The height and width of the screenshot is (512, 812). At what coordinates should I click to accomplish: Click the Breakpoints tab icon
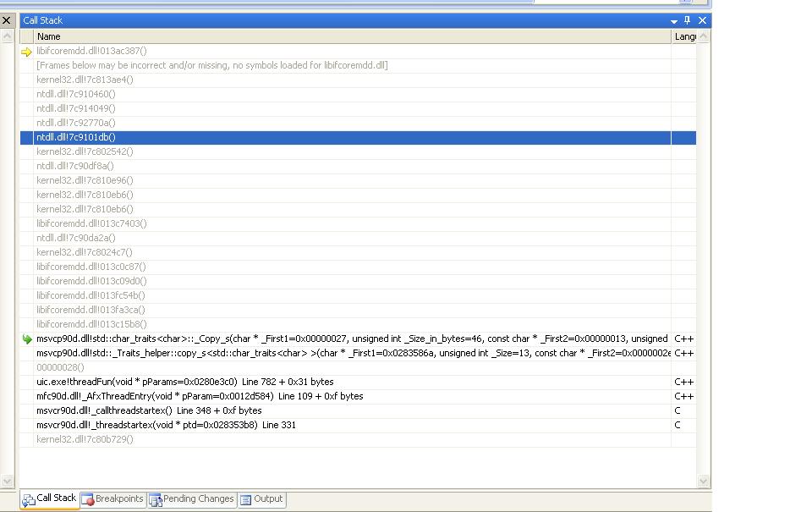pos(87,499)
